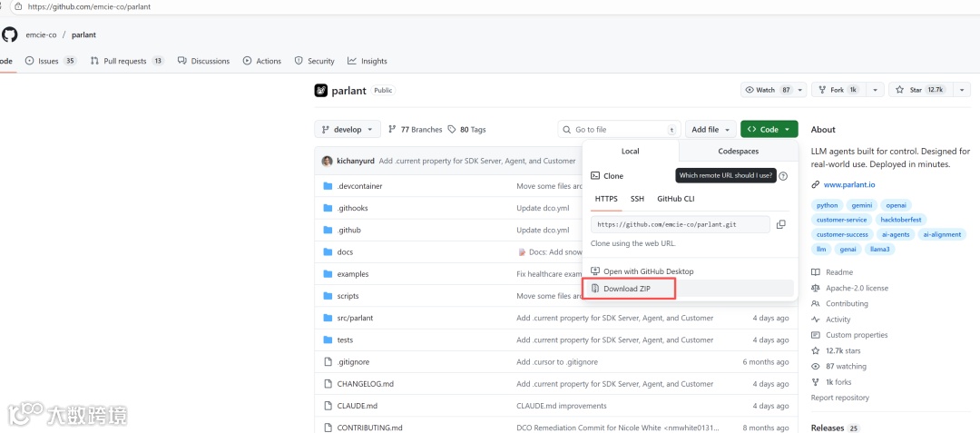Go to the Discussions tab

pos(204,61)
